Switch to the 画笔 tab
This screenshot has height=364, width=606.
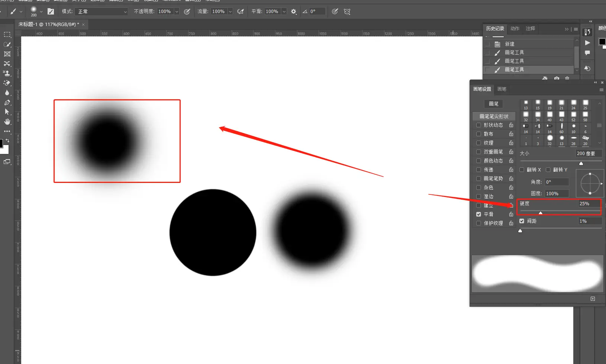pyautogui.click(x=502, y=89)
